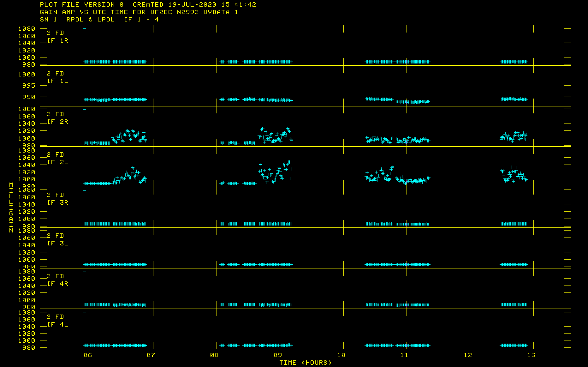Click the 995 y-axis tick label
The width and height of the screenshot is (588, 367).
[29, 86]
